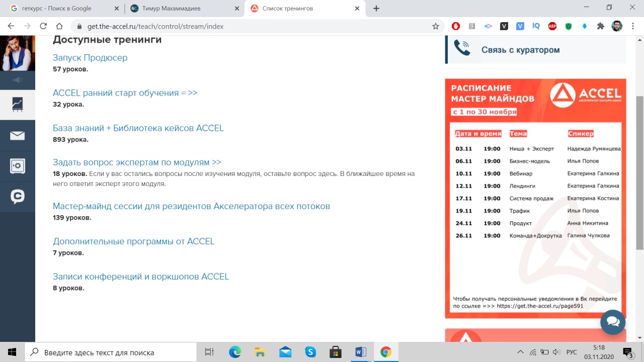The width and height of the screenshot is (644, 362).
Task: Click Связь с куратором phone banner
Action: coord(536,50)
